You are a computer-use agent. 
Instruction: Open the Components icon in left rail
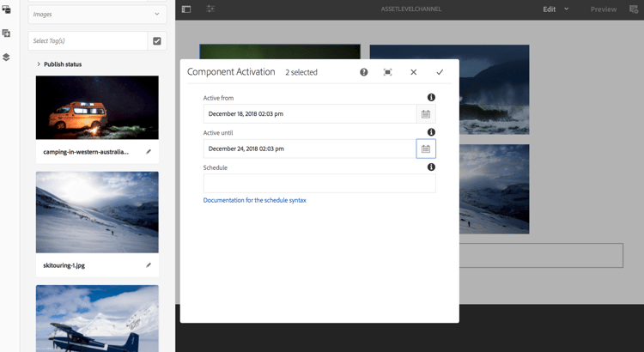pyautogui.click(x=6, y=33)
